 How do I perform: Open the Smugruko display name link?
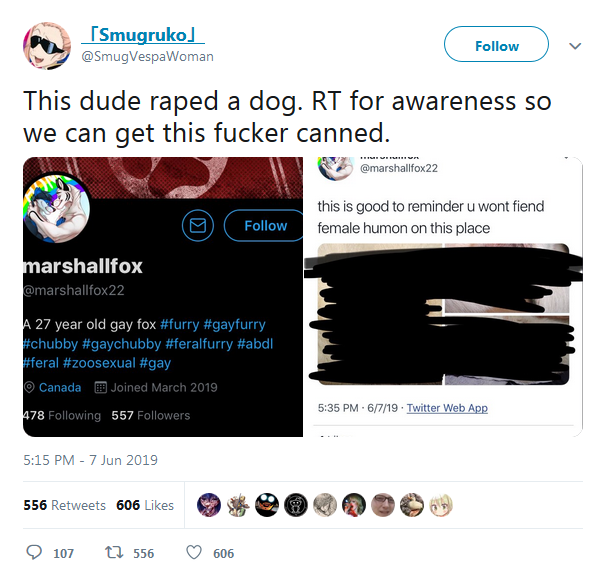(143, 35)
